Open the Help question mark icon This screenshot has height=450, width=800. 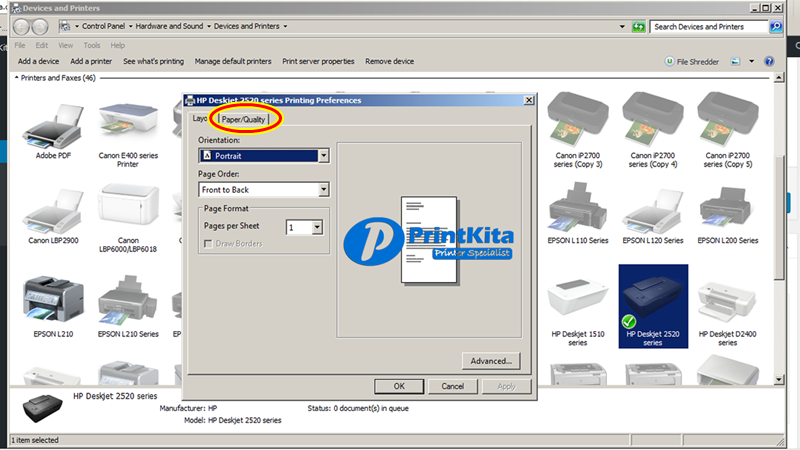[x=769, y=61]
